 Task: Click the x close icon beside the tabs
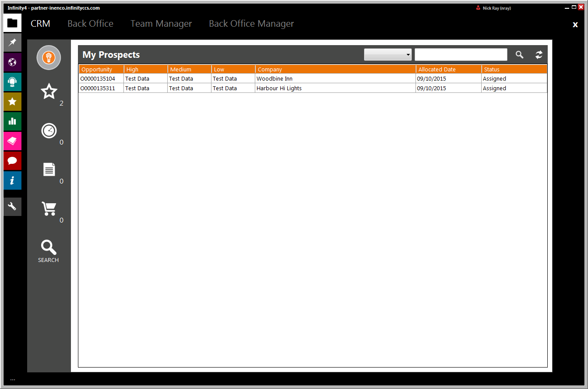[575, 25]
